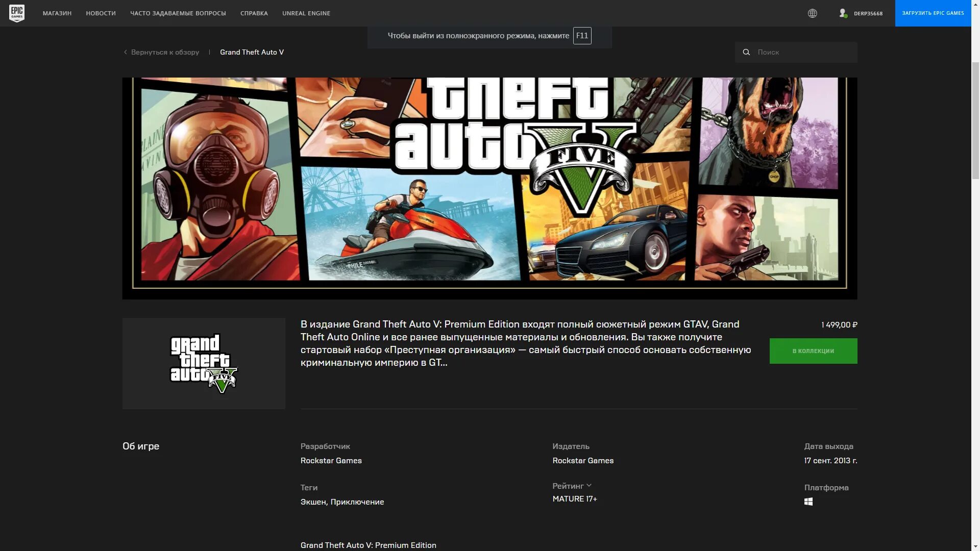Open the language globe icon
980x551 pixels.
pos(812,13)
